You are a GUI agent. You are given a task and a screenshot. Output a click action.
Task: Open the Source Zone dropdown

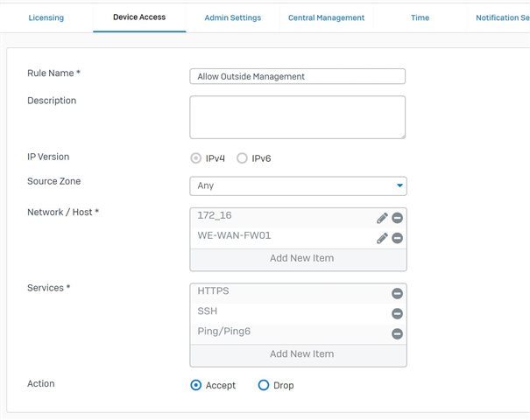[x=298, y=185]
